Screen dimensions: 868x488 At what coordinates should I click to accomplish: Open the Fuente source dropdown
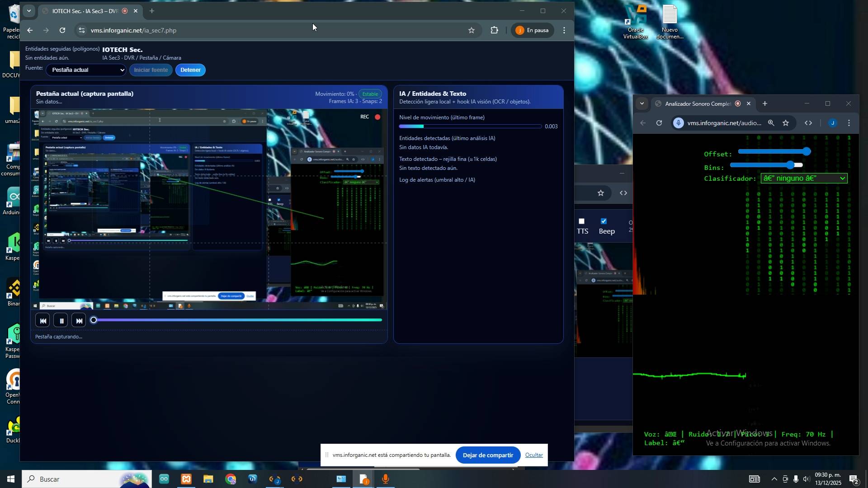pos(86,70)
